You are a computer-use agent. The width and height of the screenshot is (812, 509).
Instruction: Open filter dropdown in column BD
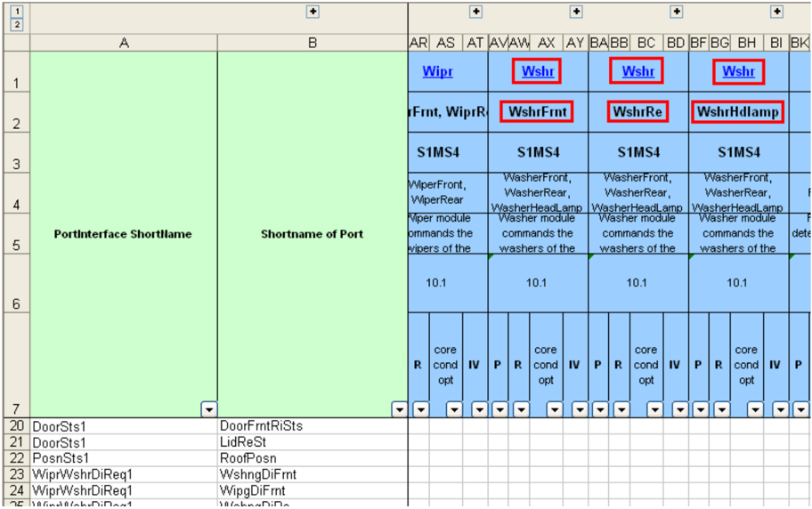click(x=680, y=410)
